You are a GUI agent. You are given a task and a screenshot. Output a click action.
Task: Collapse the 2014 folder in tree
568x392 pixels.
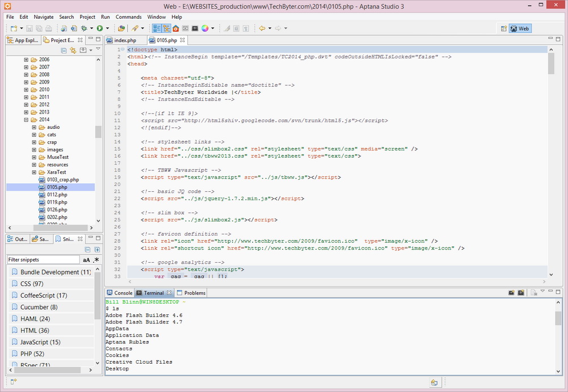coord(26,120)
